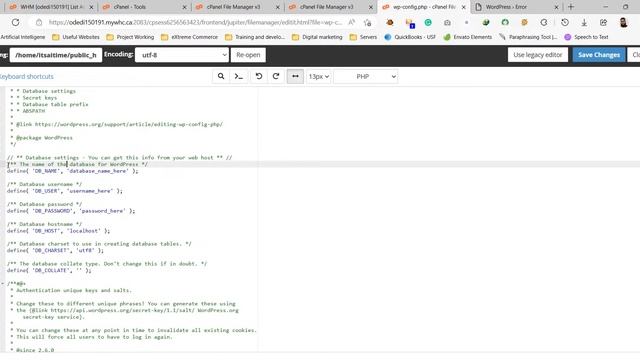Open Digital marketing bookmarks folder
The width and height of the screenshot is (640, 360).
317,37
